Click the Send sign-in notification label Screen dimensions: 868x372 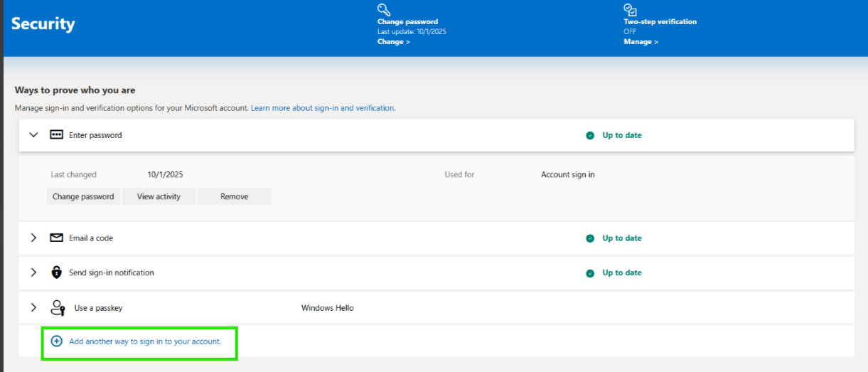point(112,273)
